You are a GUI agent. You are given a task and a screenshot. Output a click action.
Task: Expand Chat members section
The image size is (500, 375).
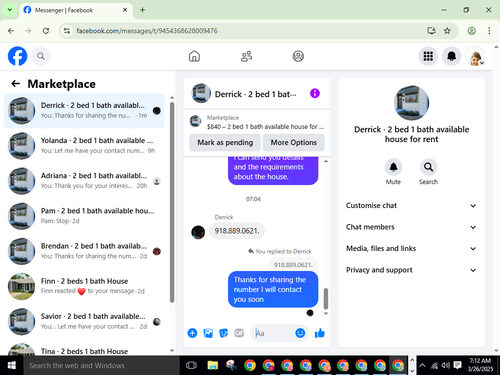[411, 227]
